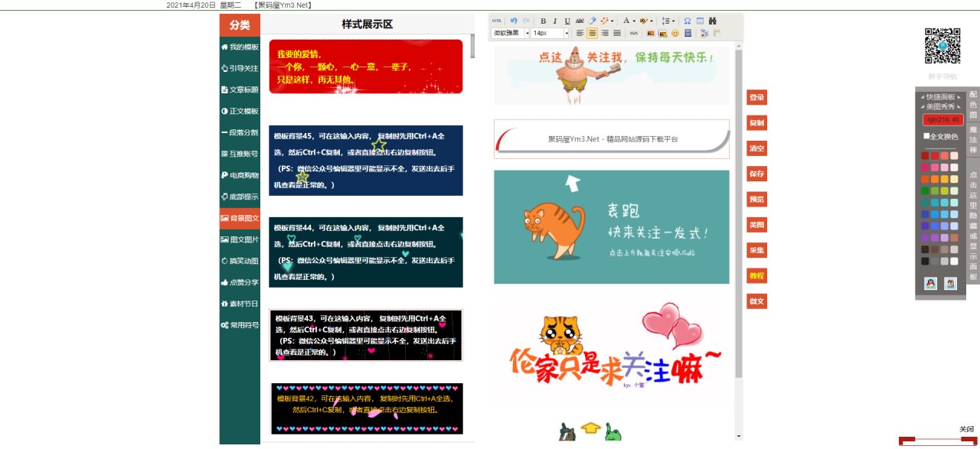Expand the line spacing dropdown arrow
The image size is (980, 449).
(x=673, y=21)
